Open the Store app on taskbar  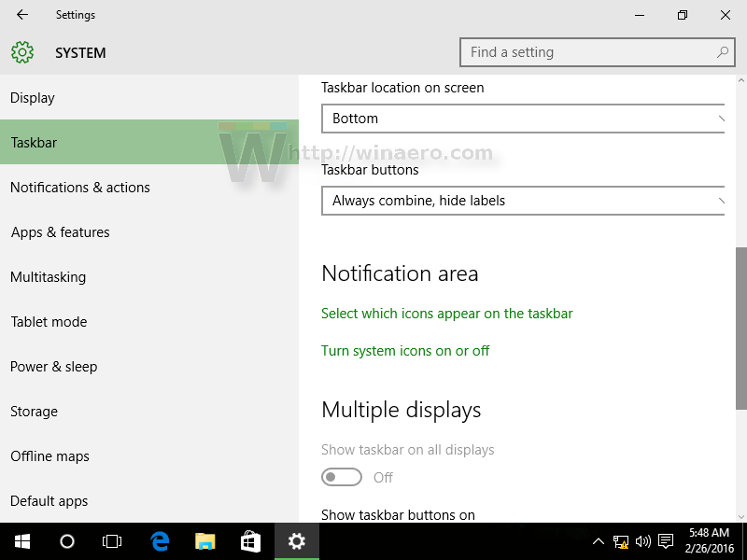tap(250, 541)
